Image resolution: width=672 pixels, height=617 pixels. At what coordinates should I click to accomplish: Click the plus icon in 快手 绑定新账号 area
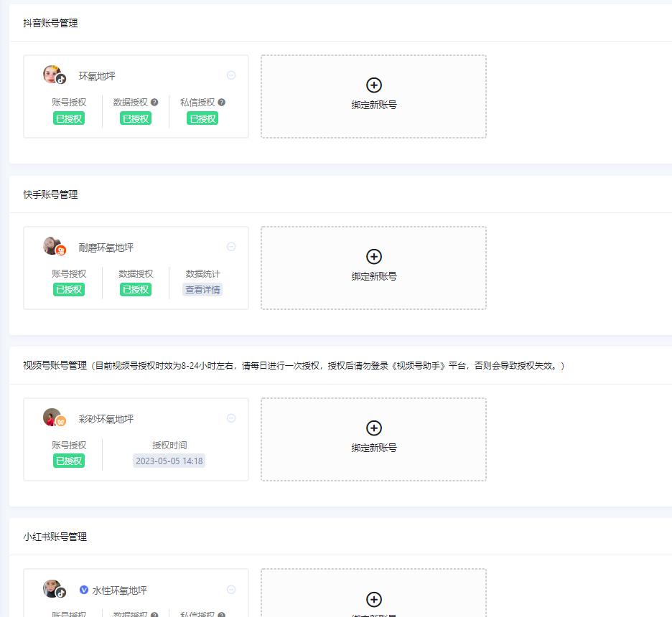click(x=373, y=257)
